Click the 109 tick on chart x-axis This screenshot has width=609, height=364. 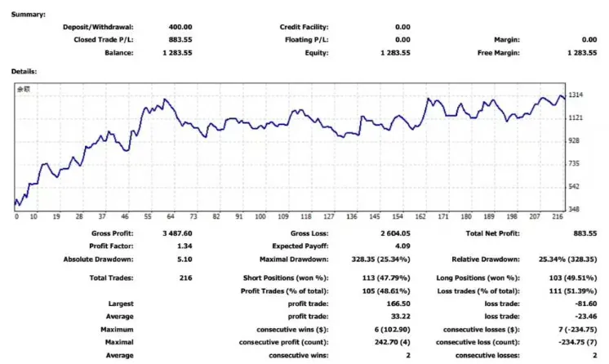[x=283, y=217]
